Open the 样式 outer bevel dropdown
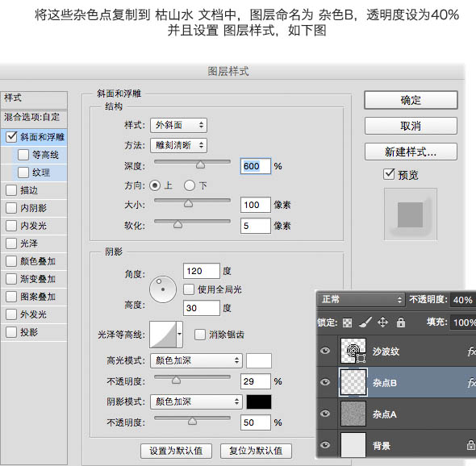 pyautogui.click(x=178, y=125)
